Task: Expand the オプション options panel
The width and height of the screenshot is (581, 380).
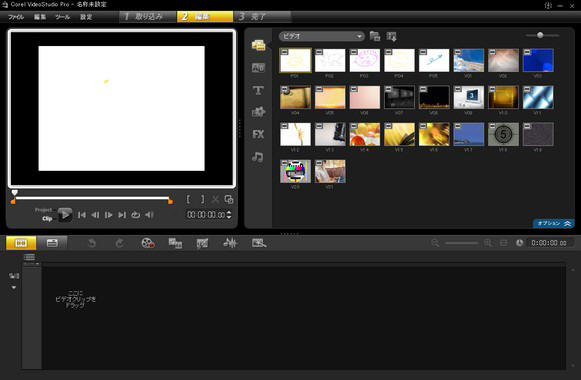Action: pyautogui.click(x=554, y=223)
